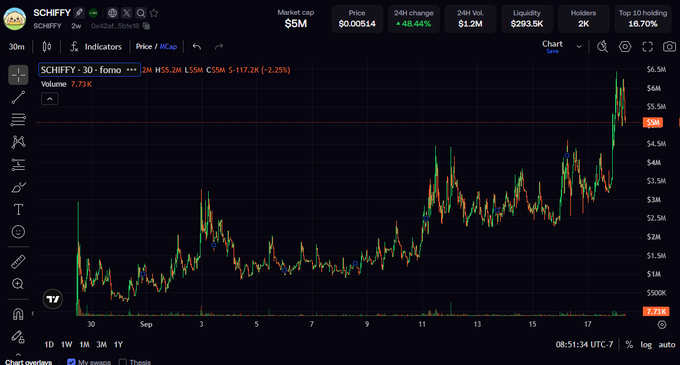The width and height of the screenshot is (680, 365).
Task: Set range to 1W
Action: coord(66,345)
